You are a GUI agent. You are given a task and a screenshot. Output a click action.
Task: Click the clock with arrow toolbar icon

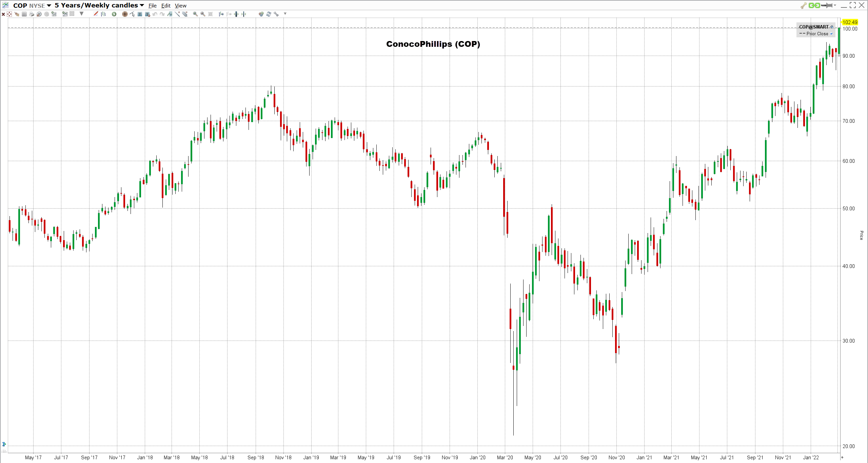pyautogui.click(x=39, y=14)
